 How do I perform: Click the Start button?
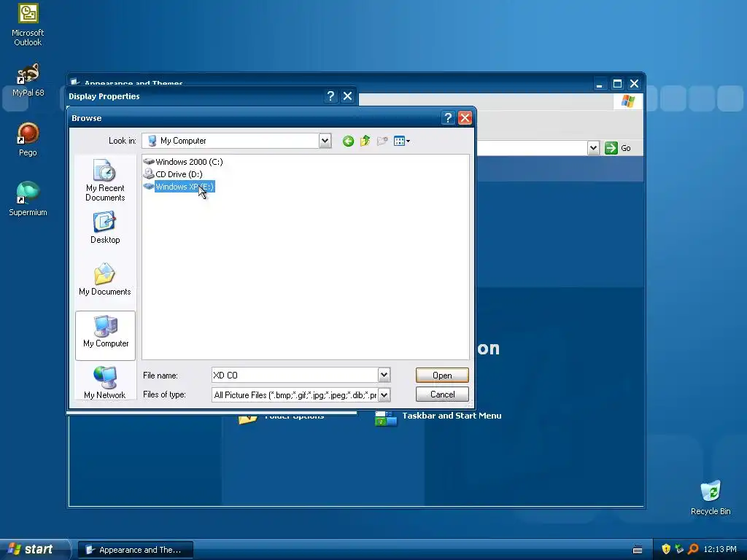[31, 549]
